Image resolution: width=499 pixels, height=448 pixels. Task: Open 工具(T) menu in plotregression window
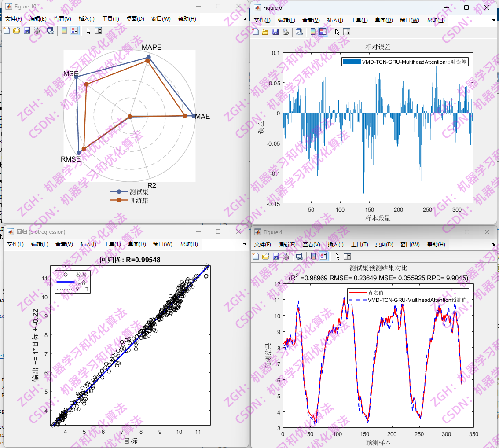[112, 244]
